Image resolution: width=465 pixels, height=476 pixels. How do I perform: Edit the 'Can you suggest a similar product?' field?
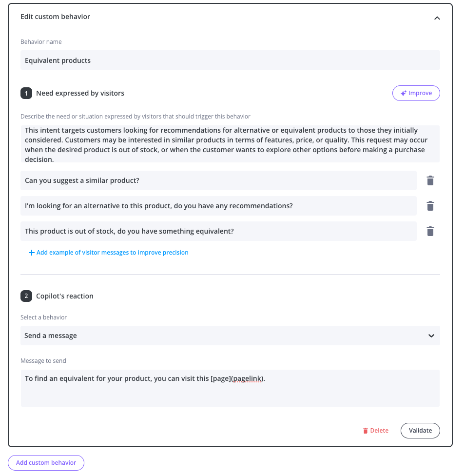point(218,181)
